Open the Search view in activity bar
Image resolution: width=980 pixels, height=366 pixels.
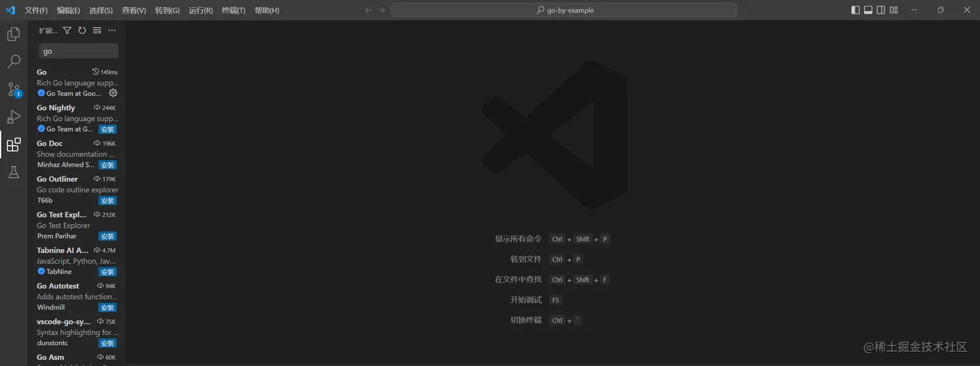[x=14, y=62]
